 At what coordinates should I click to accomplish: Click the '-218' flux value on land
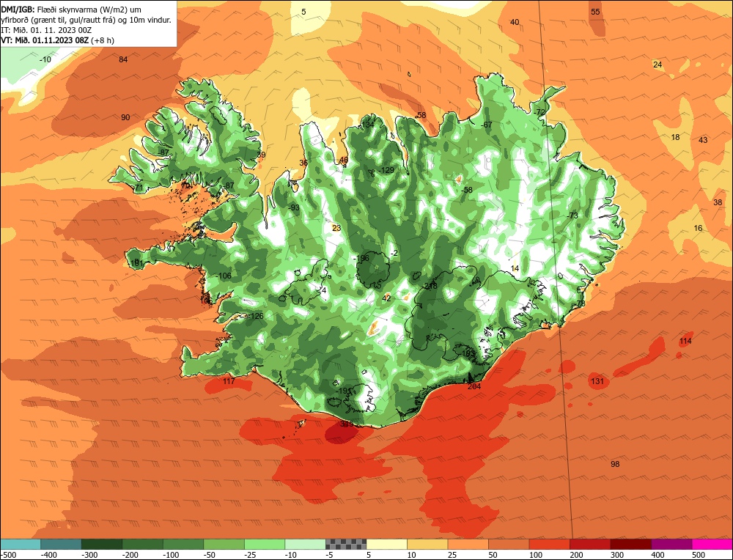click(429, 286)
